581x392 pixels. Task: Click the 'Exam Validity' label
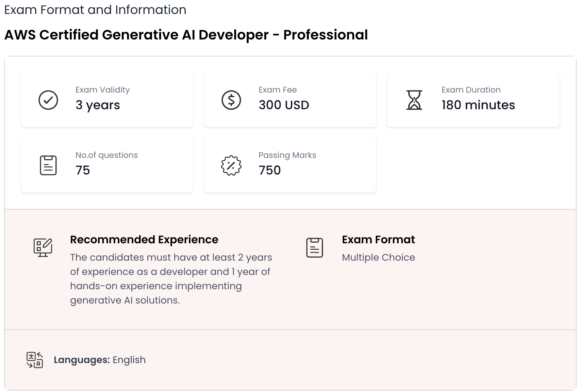(x=102, y=90)
